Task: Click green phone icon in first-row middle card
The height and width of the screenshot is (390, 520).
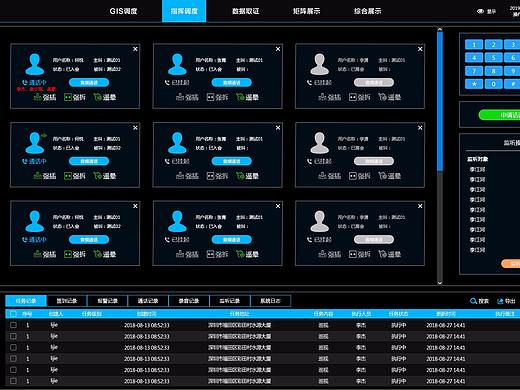Action: pyautogui.click(x=240, y=97)
